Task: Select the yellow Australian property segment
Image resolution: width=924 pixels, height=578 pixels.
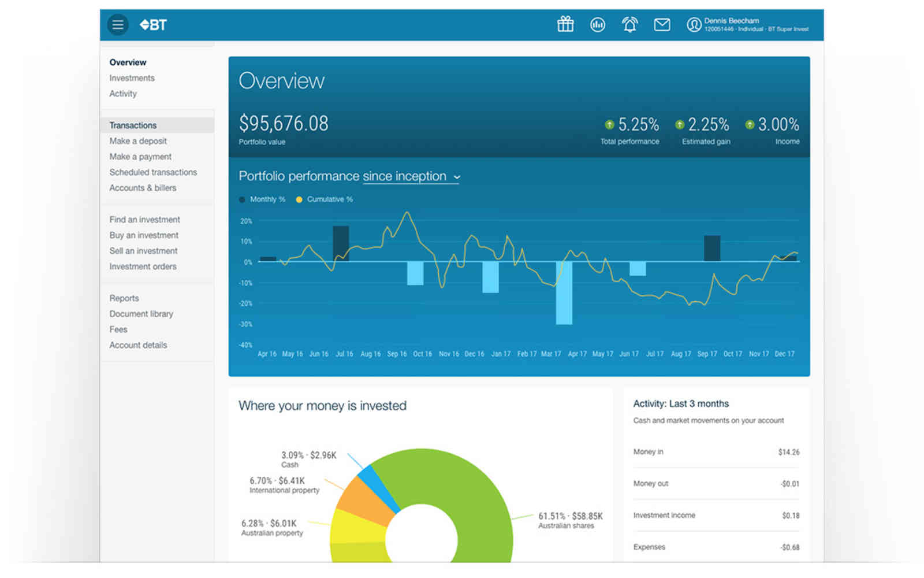Action: click(357, 527)
